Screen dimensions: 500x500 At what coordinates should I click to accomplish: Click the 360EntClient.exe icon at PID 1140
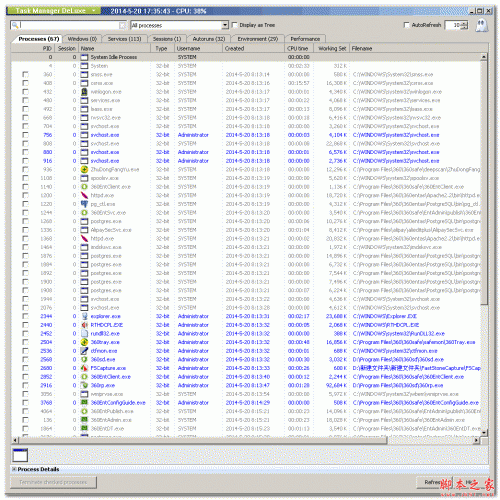85,187
